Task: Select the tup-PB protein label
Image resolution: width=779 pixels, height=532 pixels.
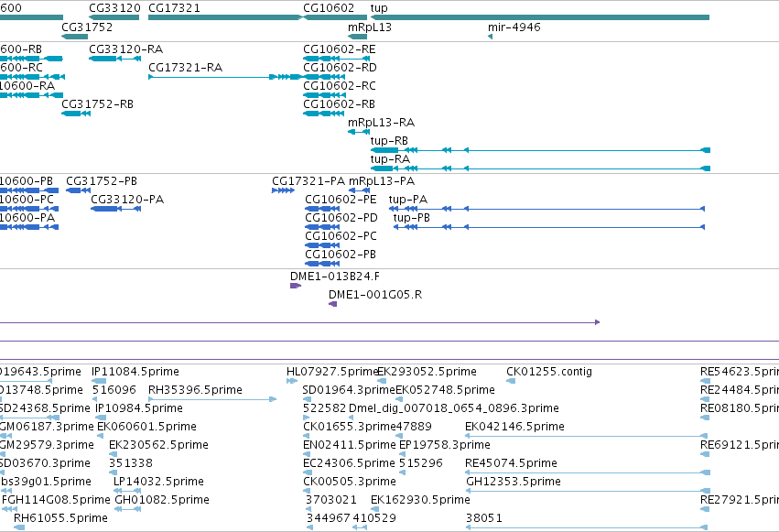Action: point(412,218)
